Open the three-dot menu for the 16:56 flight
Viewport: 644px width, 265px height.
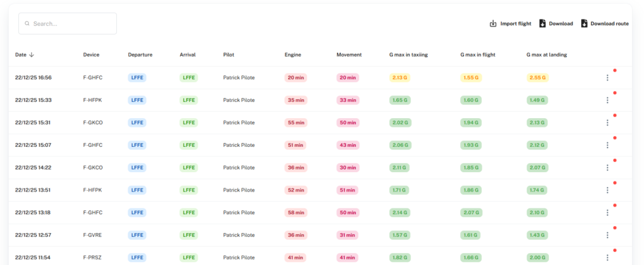[x=607, y=78]
